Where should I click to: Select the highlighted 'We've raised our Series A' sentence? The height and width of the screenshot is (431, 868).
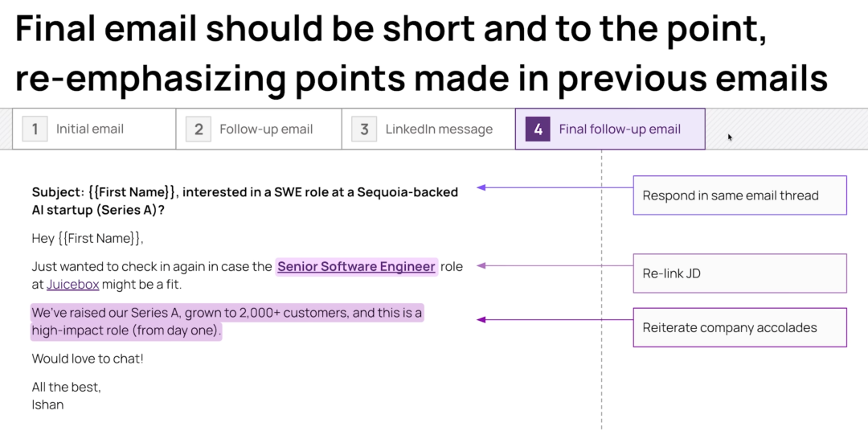(227, 321)
